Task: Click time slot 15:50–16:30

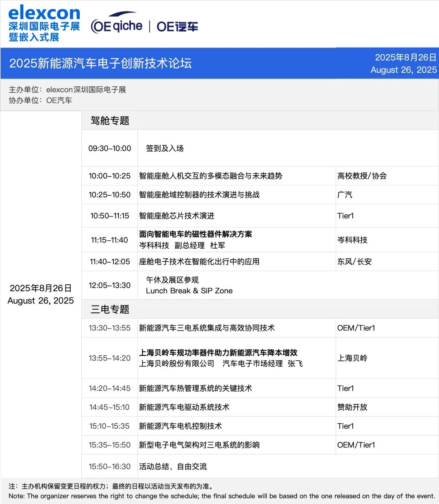Action: (x=110, y=467)
